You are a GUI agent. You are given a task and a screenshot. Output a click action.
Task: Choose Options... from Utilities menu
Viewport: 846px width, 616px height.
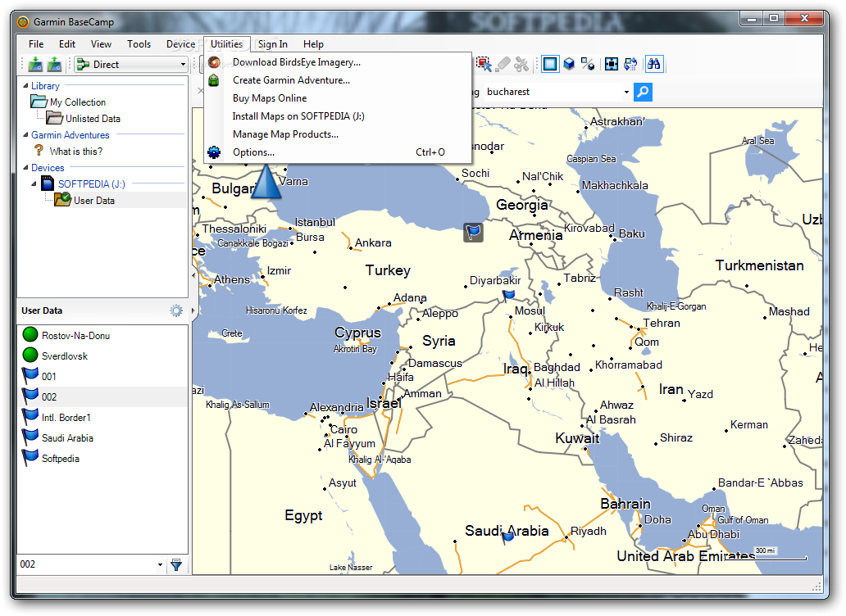coord(337,152)
